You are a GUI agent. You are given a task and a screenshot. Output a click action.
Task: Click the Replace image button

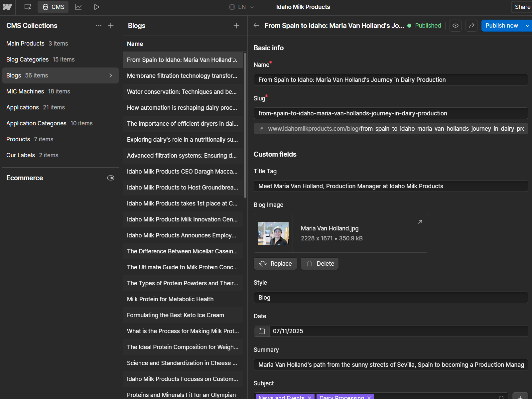[275, 264]
